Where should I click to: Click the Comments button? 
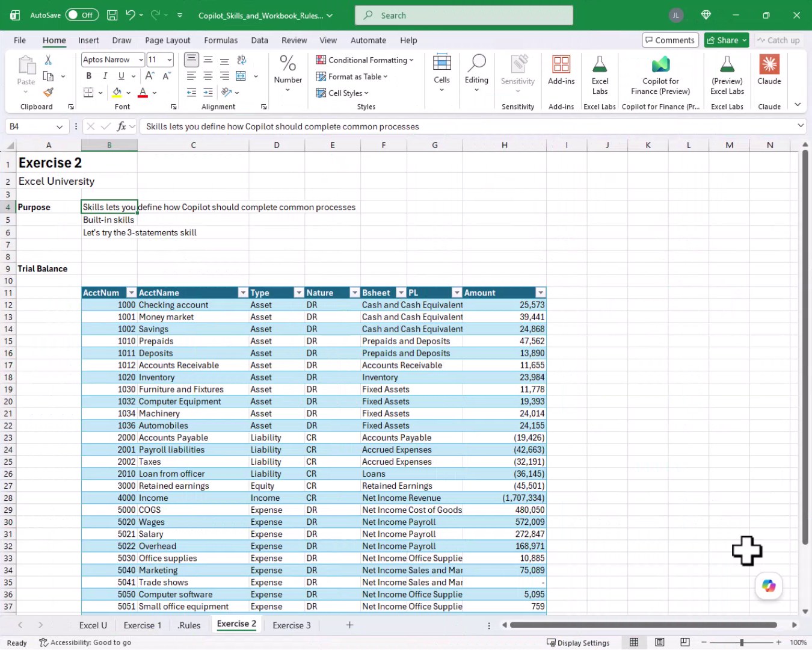tap(669, 40)
